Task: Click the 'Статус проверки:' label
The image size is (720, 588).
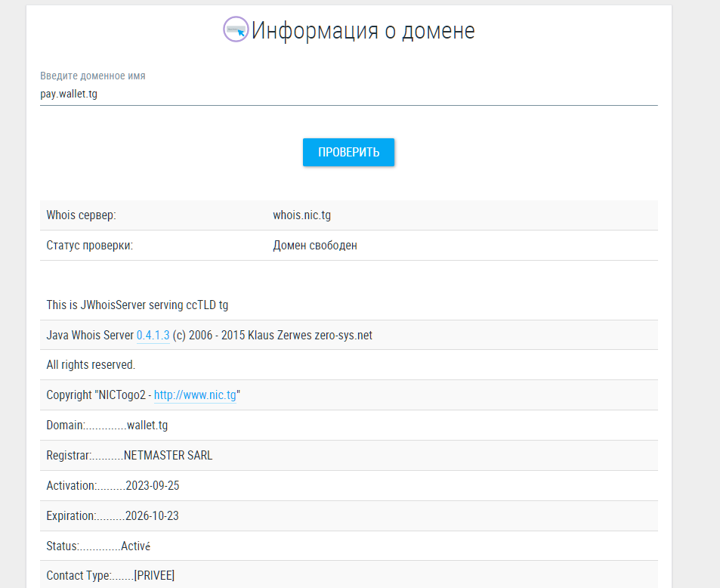Action: point(90,246)
